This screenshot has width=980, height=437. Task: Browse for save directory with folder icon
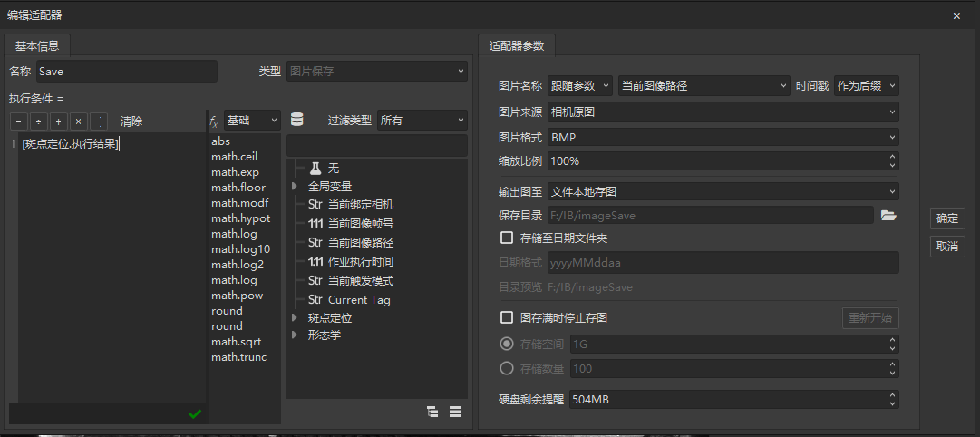coord(888,215)
